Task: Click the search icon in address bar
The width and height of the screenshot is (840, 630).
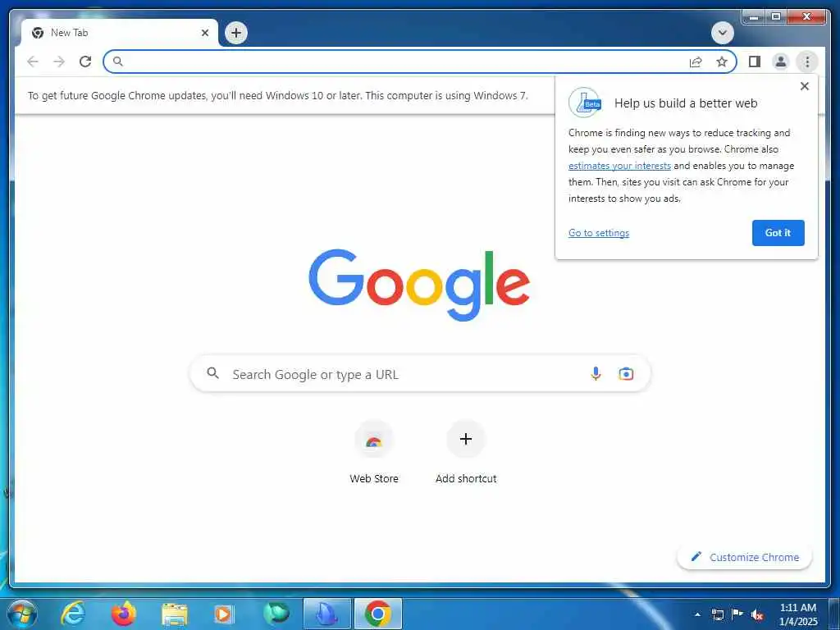Action: coord(118,62)
